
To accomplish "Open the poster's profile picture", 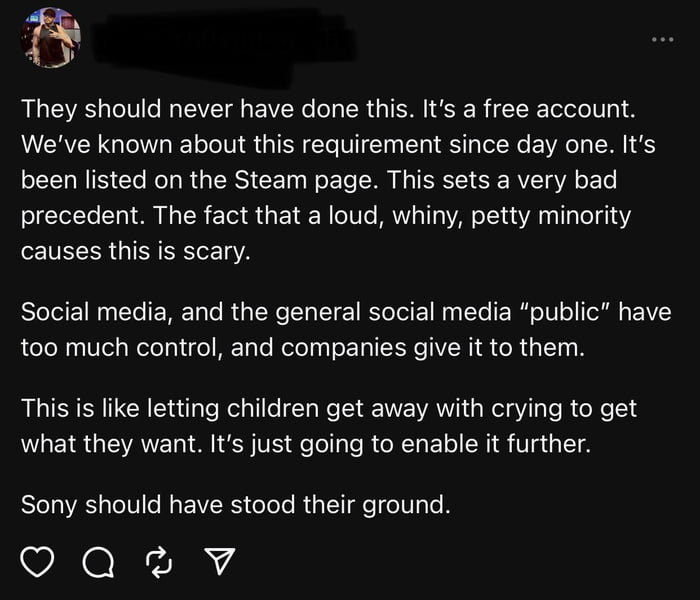I will point(50,39).
